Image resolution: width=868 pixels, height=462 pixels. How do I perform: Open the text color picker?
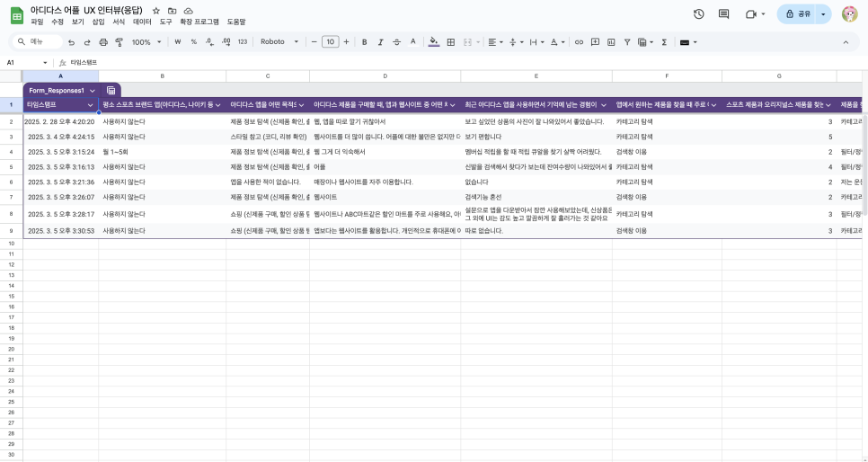413,42
